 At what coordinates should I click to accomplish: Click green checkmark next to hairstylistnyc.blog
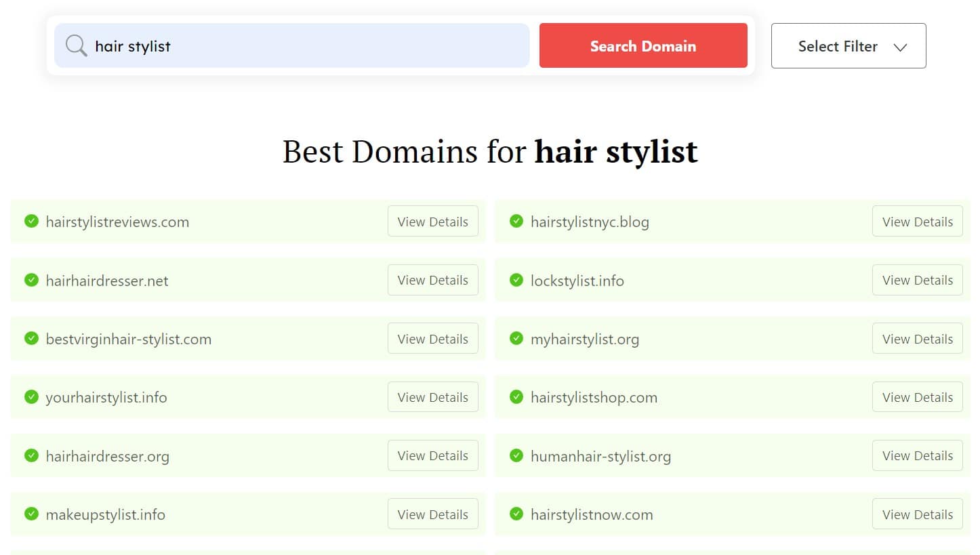coord(516,221)
